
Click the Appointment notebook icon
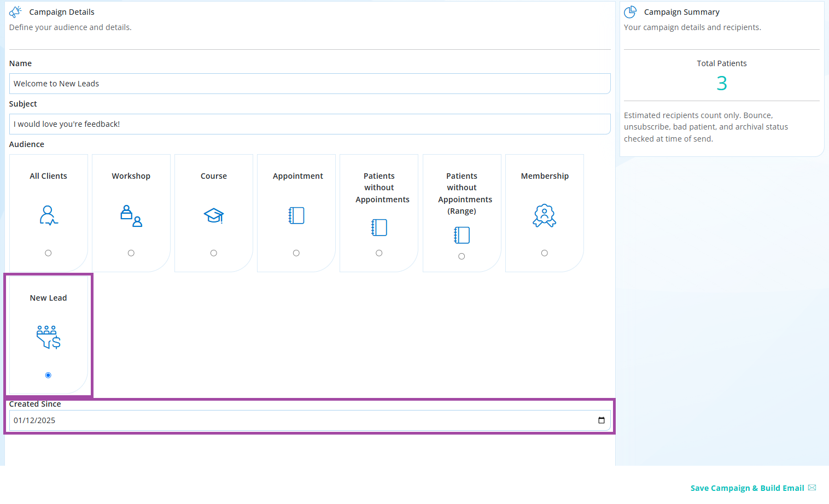(x=296, y=215)
